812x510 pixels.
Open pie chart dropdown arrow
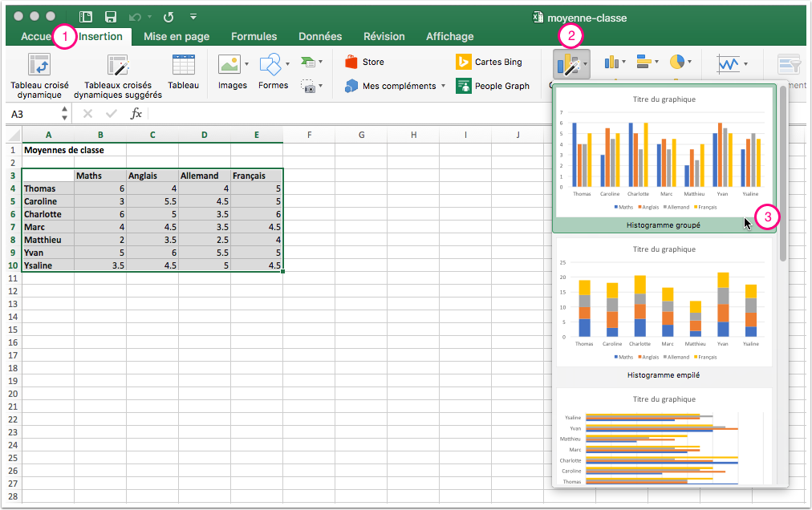(690, 62)
